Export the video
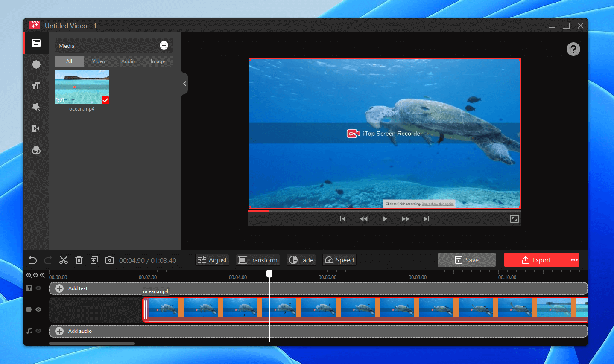This screenshot has height=364, width=614. [x=536, y=260]
